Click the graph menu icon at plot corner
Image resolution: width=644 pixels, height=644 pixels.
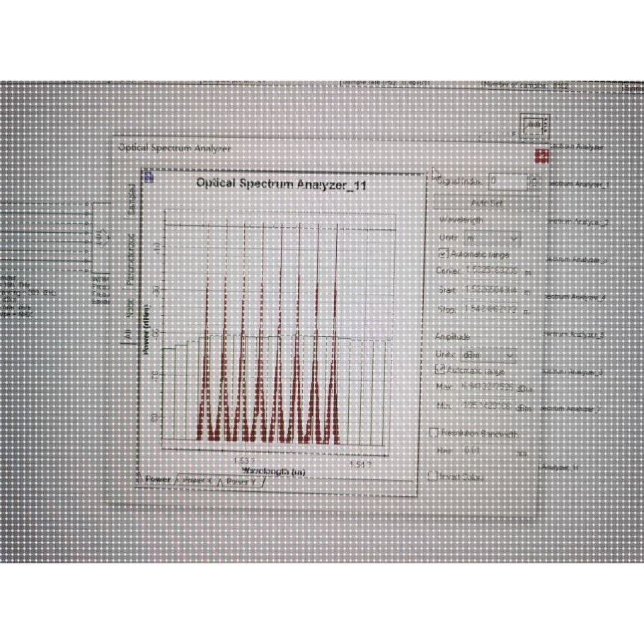click(x=149, y=177)
